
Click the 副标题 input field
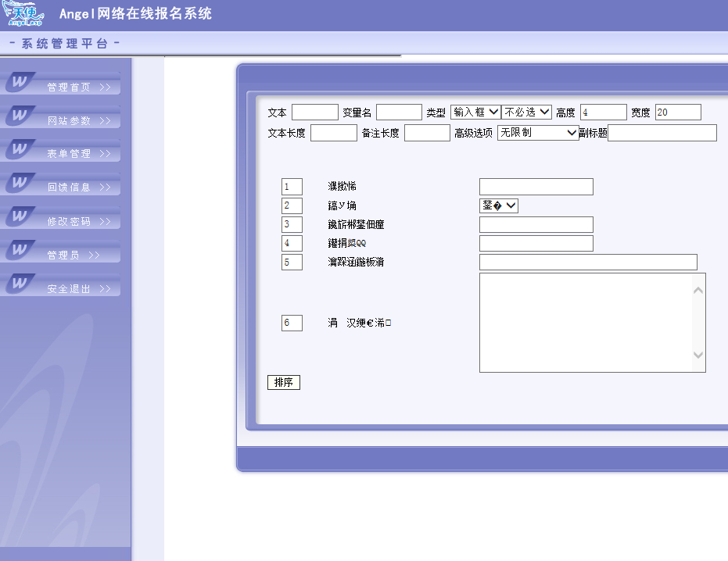[662, 133]
